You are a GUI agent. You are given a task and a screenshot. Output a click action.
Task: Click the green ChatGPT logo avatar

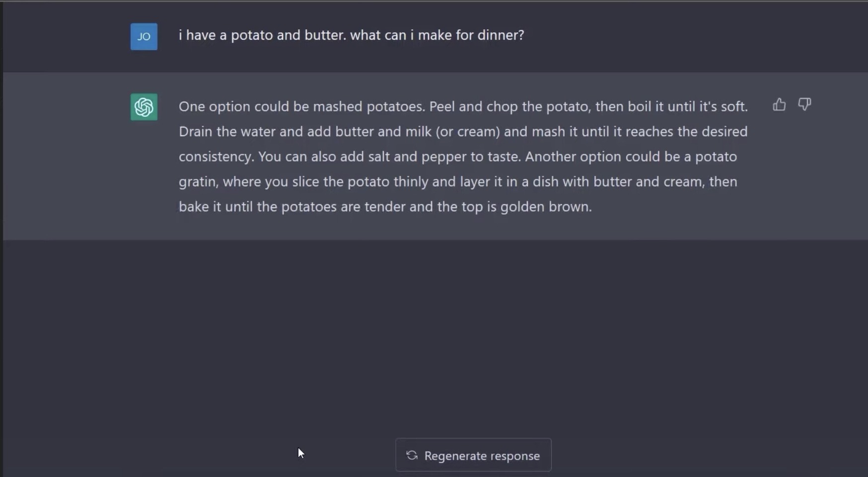point(144,107)
